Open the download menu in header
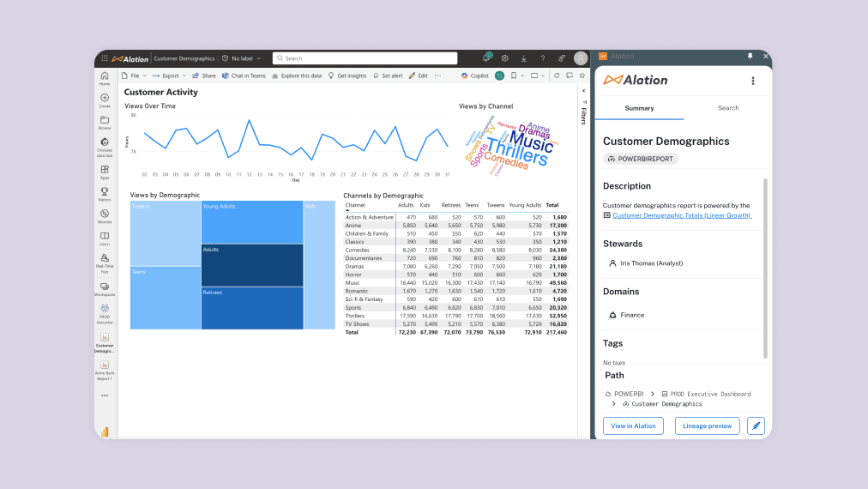The image size is (868, 489). [524, 58]
